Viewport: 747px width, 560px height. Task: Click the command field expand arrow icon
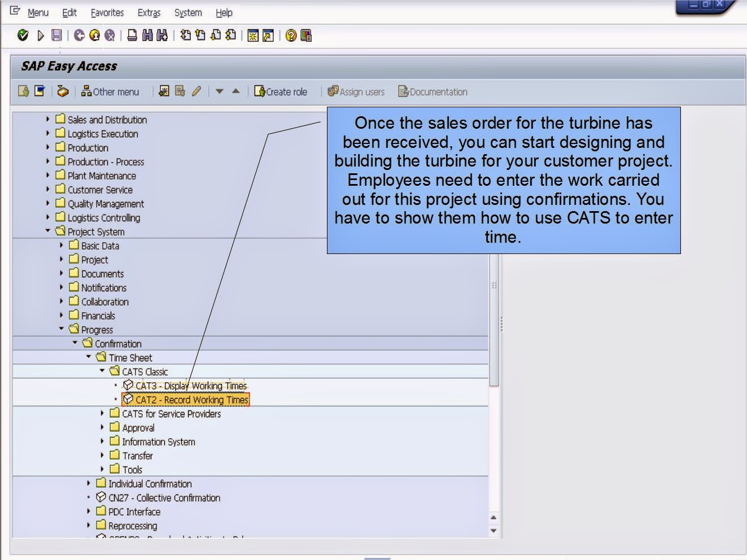click(x=40, y=36)
